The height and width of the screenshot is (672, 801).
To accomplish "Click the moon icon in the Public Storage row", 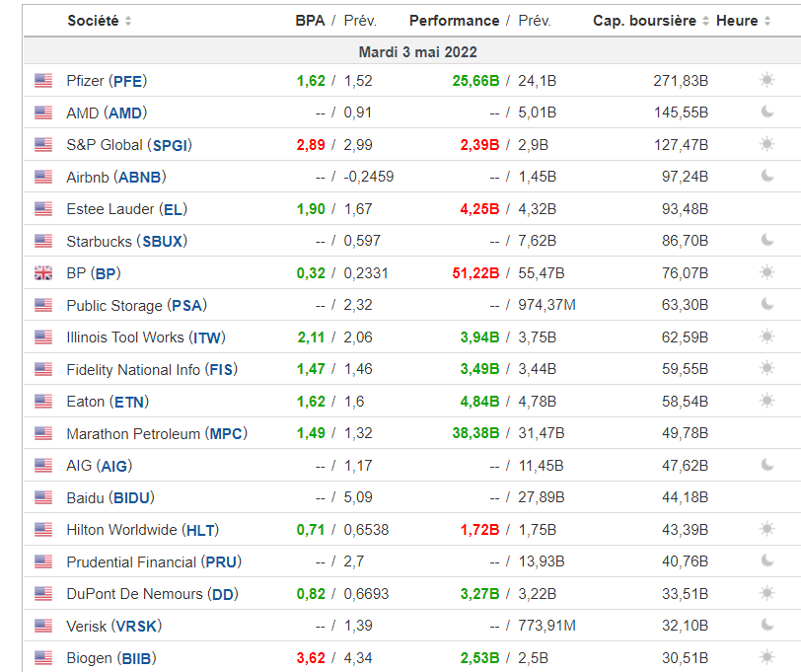I will tap(766, 305).
